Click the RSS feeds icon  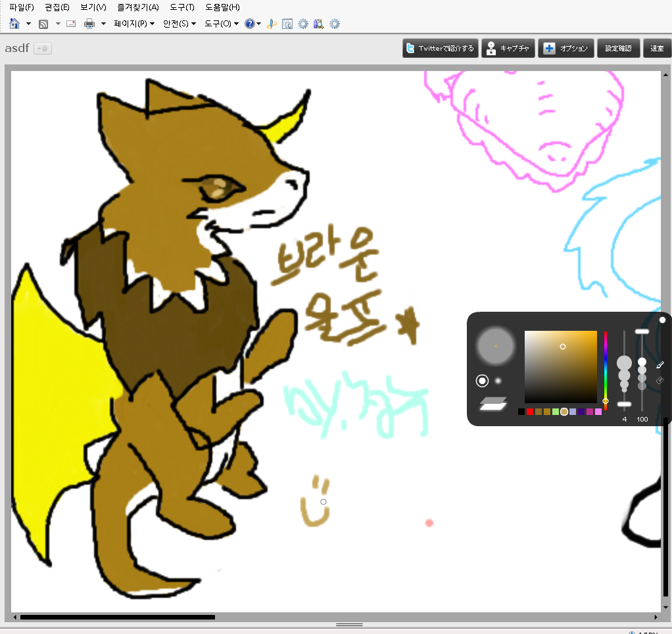(43, 24)
